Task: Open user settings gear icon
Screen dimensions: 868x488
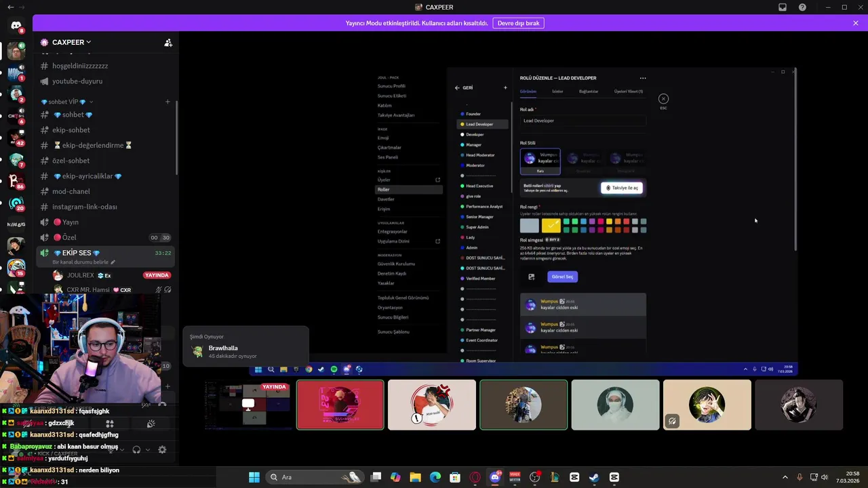Action: (162, 449)
